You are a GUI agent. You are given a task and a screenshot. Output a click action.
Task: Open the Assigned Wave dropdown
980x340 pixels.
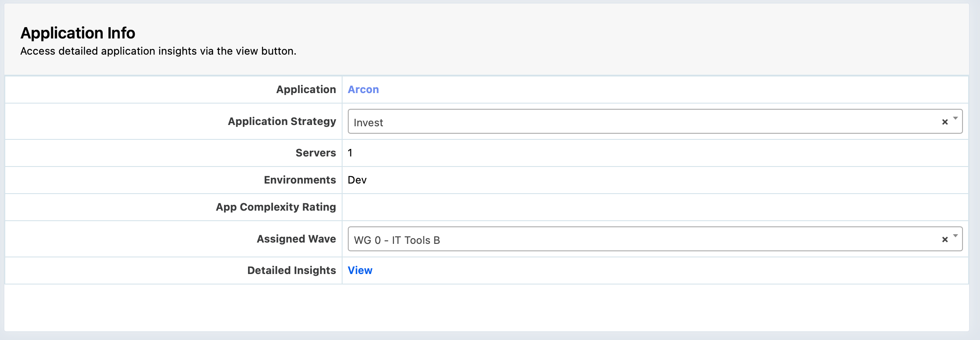655,239
